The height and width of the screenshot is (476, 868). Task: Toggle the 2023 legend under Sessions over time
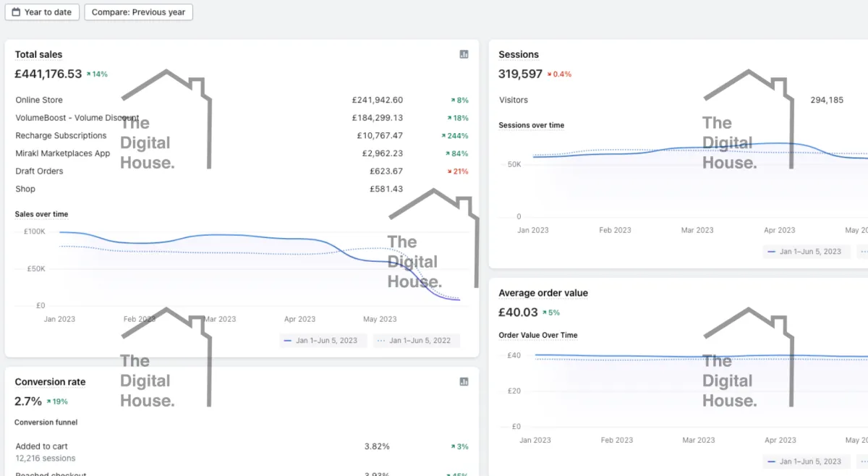coord(805,251)
